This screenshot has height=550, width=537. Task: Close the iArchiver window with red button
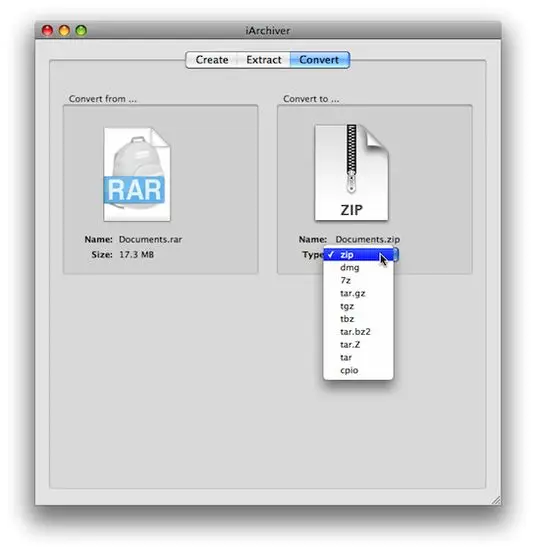pos(47,31)
